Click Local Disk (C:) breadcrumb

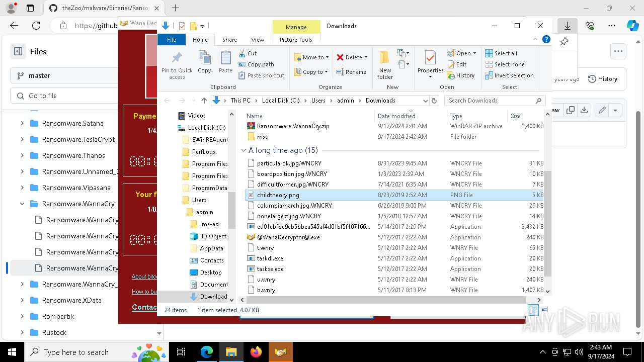tap(281, 101)
